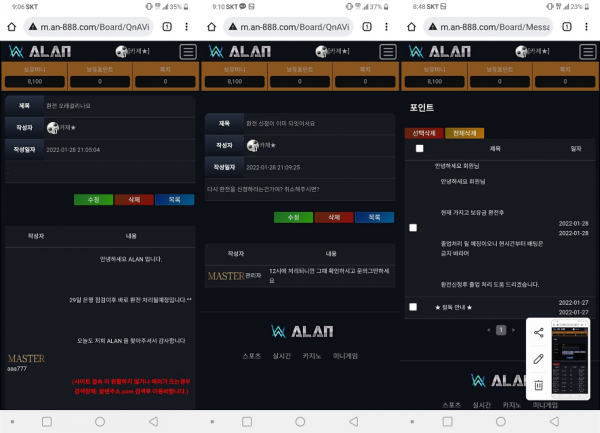This screenshot has height=433, width=600.
Task: Check the box beside the 2022-01-28 message
Action: click(x=413, y=227)
